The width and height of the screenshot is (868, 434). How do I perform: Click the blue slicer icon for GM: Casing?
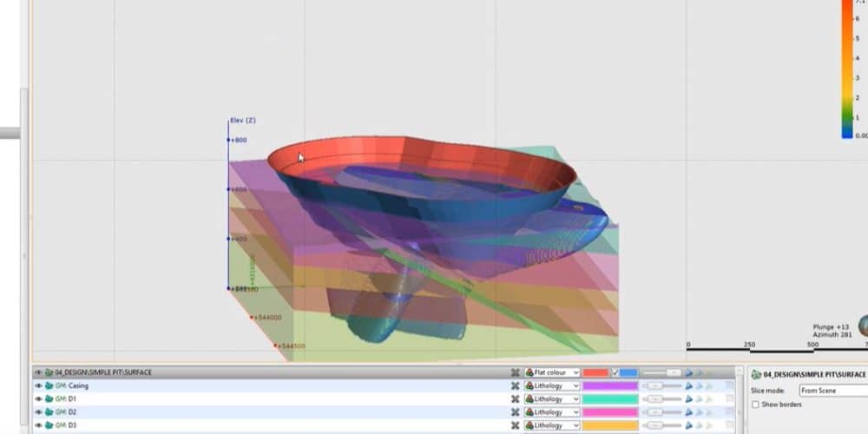tap(688, 386)
